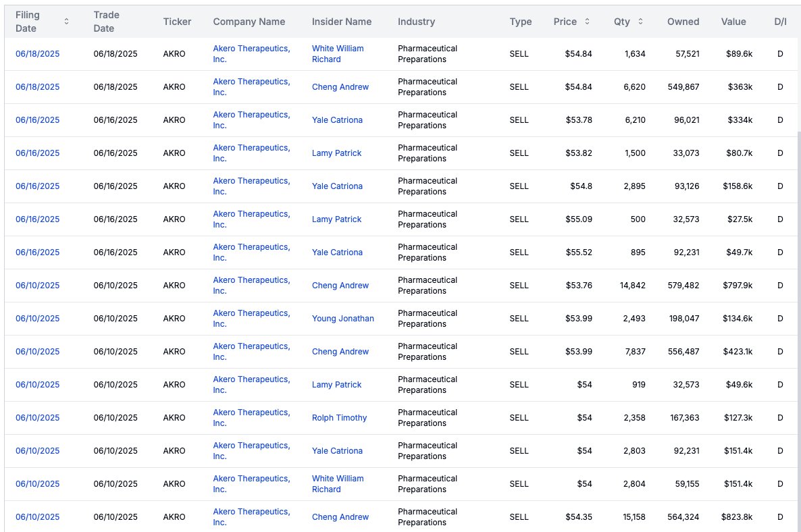The image size is (801, 532).
Task: Sort table by Filing Date arrows
Action: pyautogui.click(x=66, y=22)
